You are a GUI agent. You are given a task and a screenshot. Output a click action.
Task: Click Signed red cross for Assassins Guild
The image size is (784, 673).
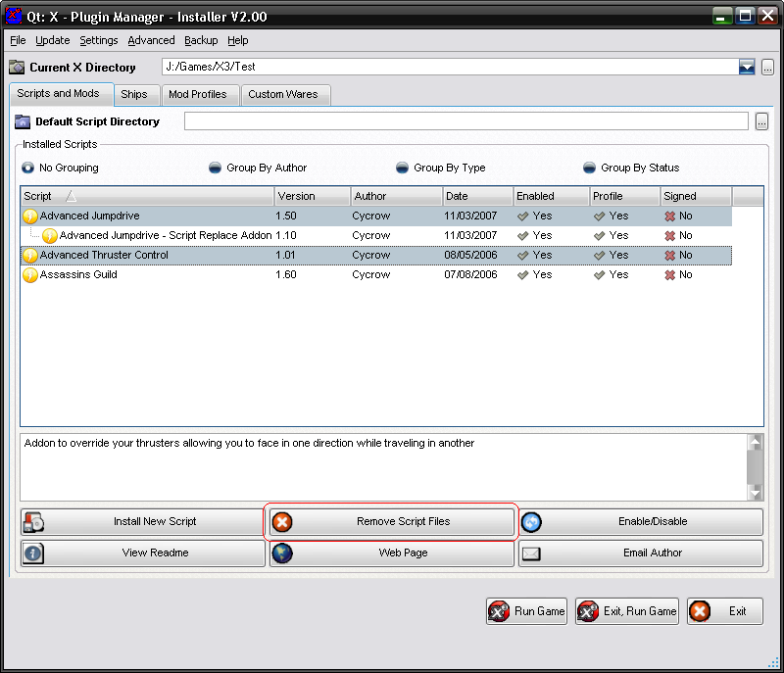coord(670,275)
